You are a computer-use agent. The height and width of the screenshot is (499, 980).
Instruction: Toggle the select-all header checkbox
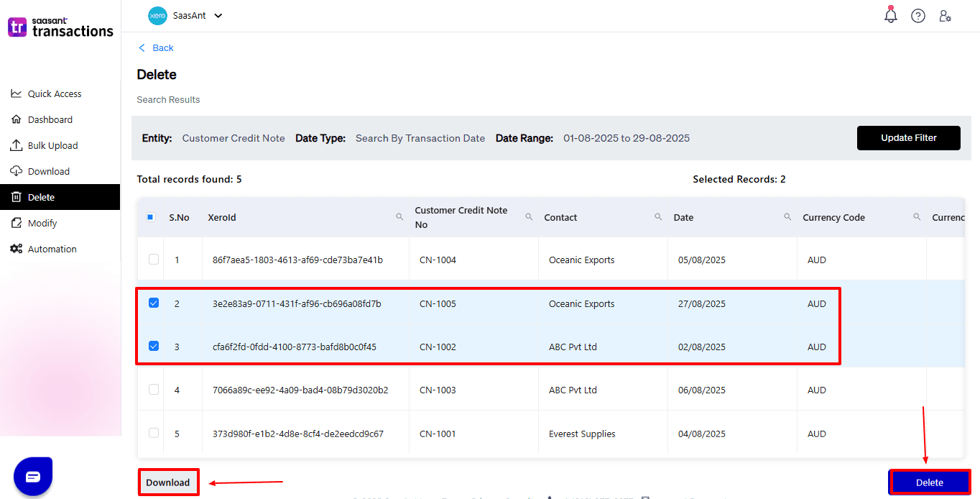(x=151, y=217)
